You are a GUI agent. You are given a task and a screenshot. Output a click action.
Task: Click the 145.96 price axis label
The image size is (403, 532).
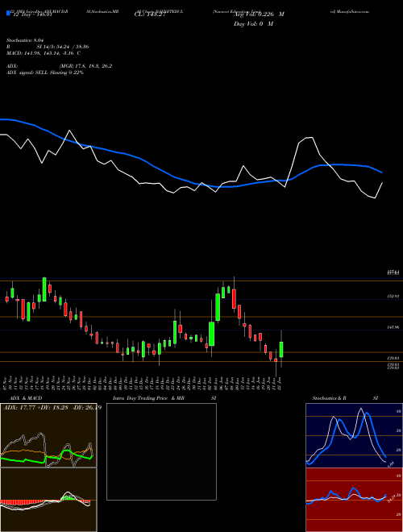[393, 327]
